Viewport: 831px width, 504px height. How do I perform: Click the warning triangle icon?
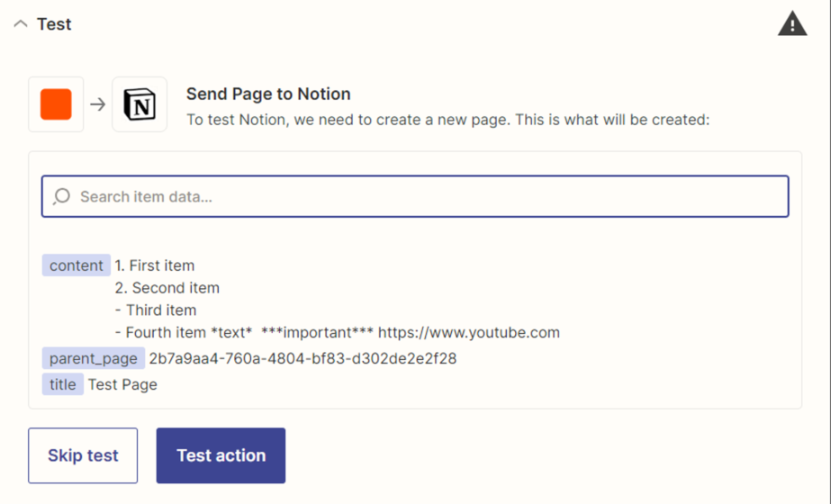coord(792,23)
